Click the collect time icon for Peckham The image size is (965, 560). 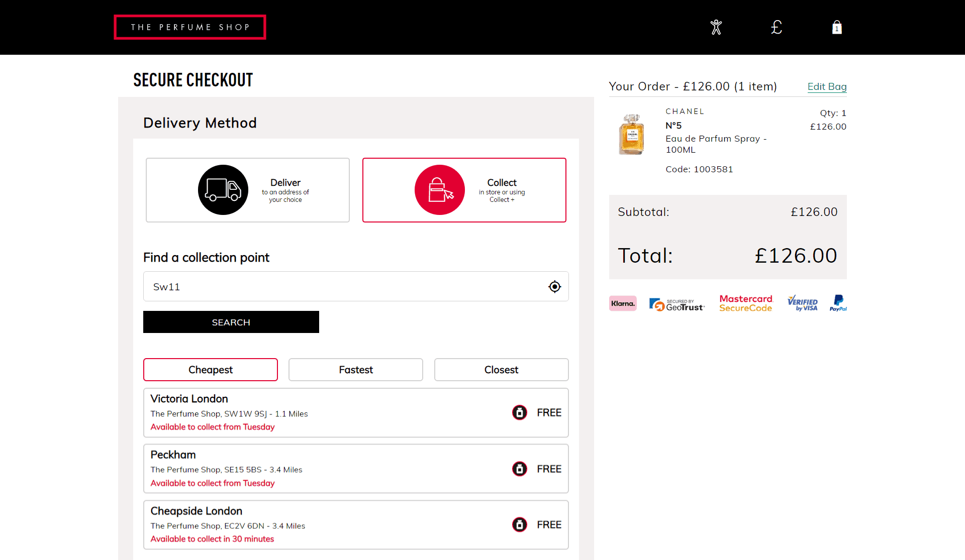coord(519,468)
